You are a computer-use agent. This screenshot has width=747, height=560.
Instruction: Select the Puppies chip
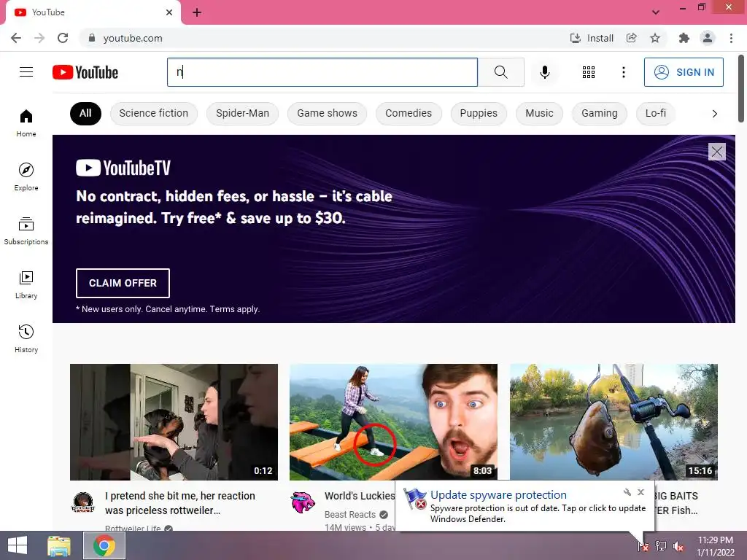(x=479, y=113)
